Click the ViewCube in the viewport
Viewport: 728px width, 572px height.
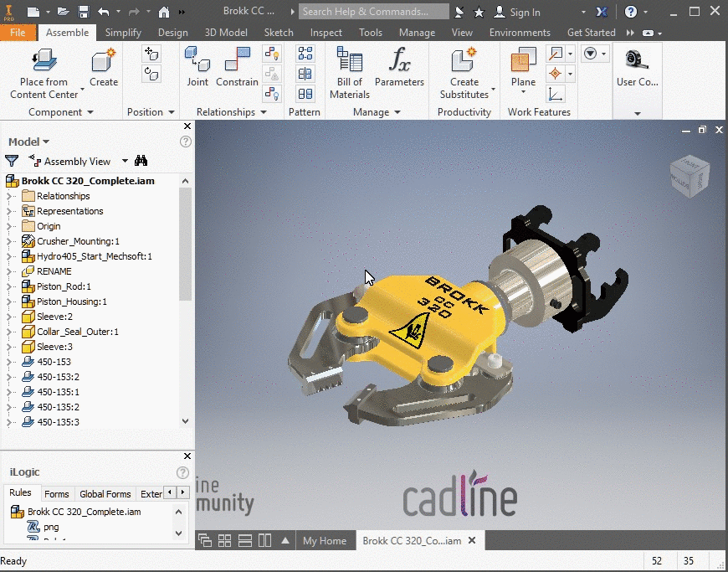pyautogui.click(x=690, y=176)
